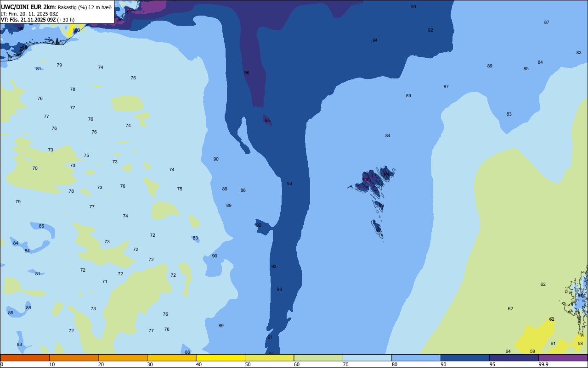This screenshot has height=368, width=588.
Task: Select the medium blue 80–90 legend band
Action: click(x=416, y=357)
